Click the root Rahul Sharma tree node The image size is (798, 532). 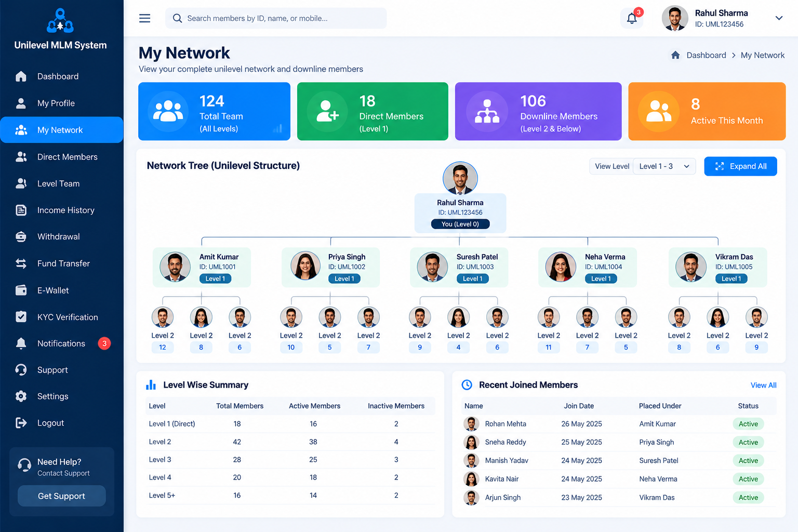[x=460, y=213]
